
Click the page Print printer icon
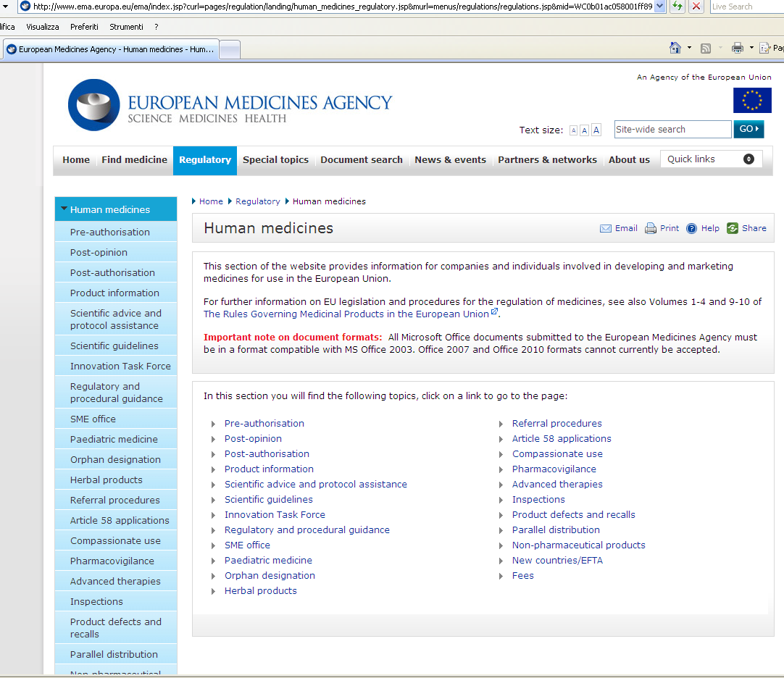651,228
